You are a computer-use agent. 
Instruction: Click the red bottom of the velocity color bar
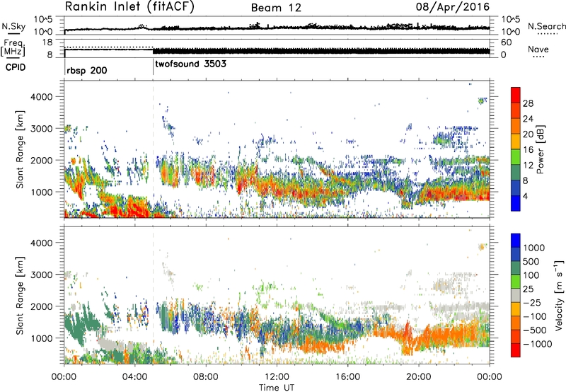coord(516,350)
